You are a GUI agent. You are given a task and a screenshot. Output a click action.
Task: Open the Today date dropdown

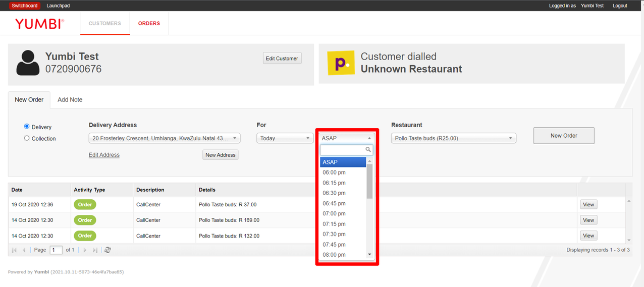pyautogui.click(x=285, y=138)
